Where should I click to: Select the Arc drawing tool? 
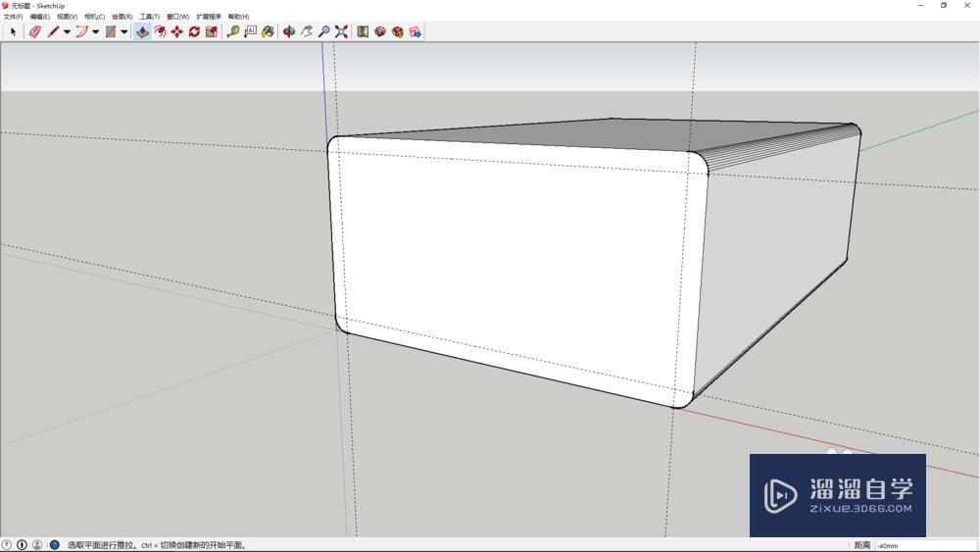(82, 31)
